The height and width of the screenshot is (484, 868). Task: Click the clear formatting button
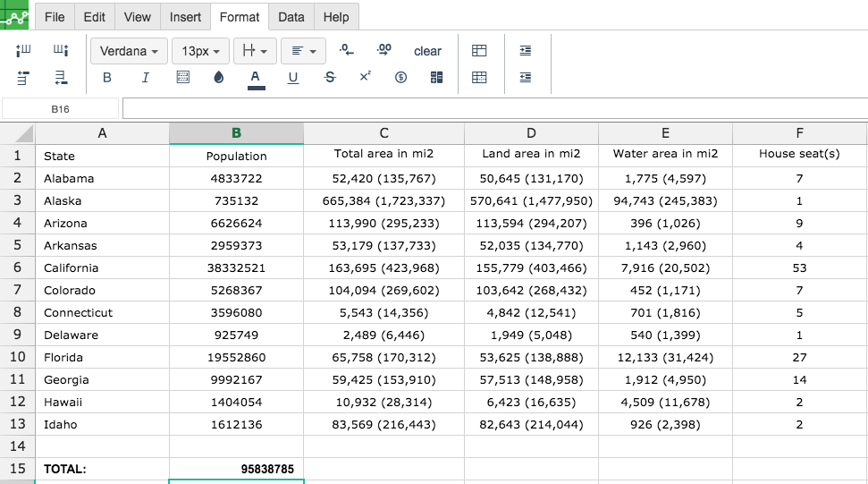point(427,51)
